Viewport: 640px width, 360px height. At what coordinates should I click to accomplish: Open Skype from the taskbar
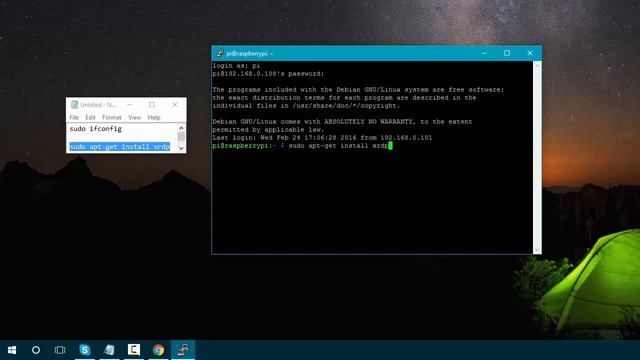[84, 350]
